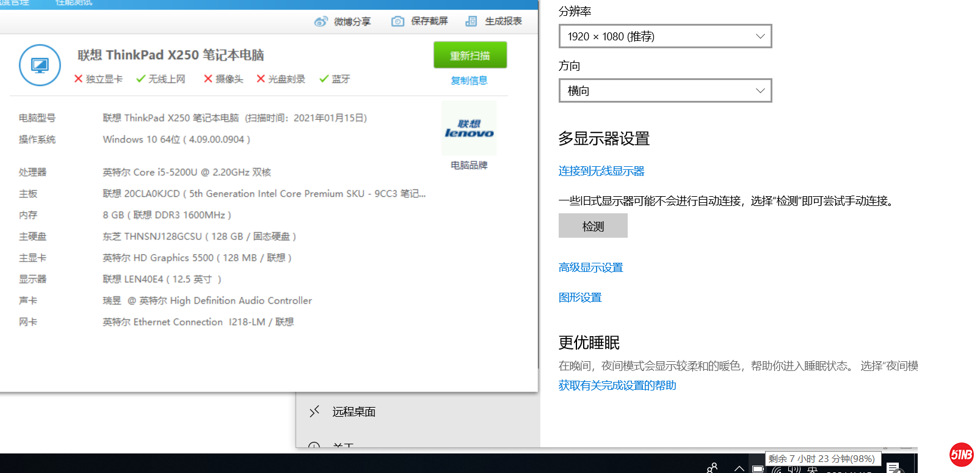This screenshot has height=473, width=980.
Task: Switch to the 性能测试 tab
Action: point(73,3)
